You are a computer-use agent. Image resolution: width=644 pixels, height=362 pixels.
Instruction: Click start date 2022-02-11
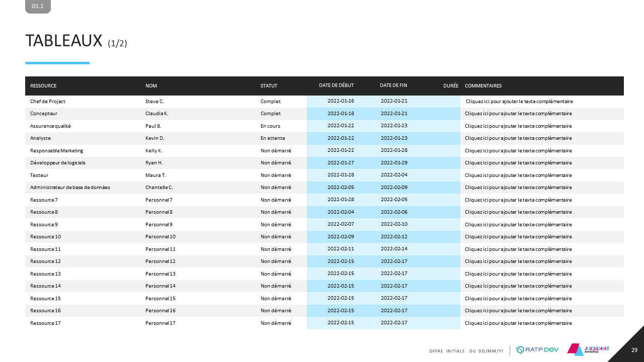click(341, 249)
